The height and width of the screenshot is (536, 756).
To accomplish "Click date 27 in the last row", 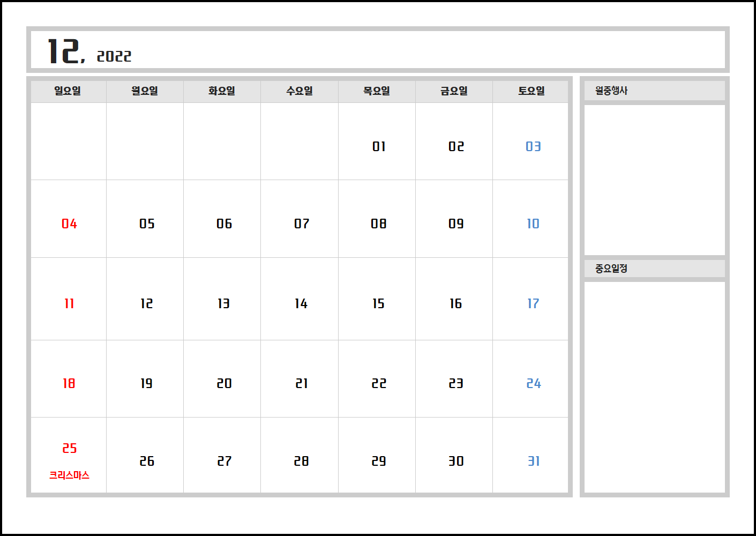I will 224,461.
